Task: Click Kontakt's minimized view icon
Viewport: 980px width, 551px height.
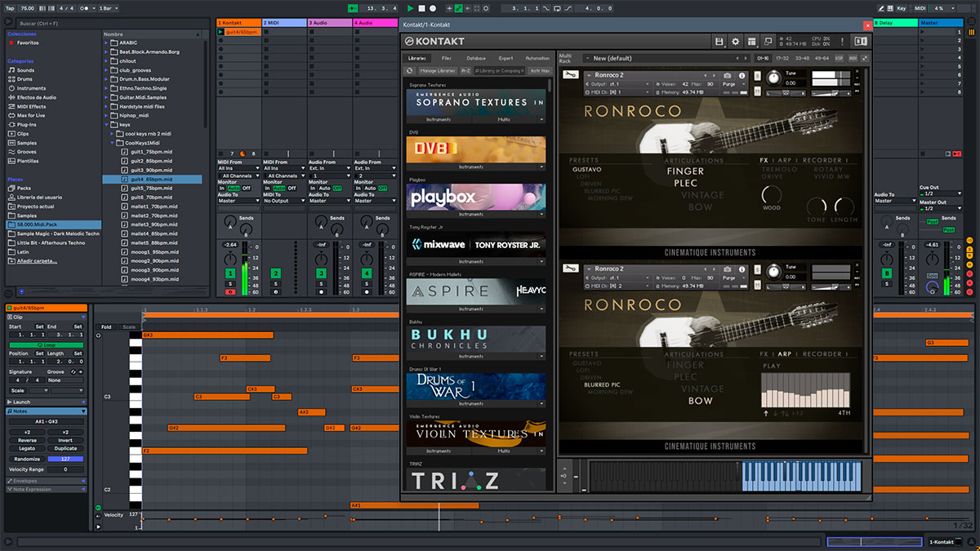Action: [x=768, y=41]
